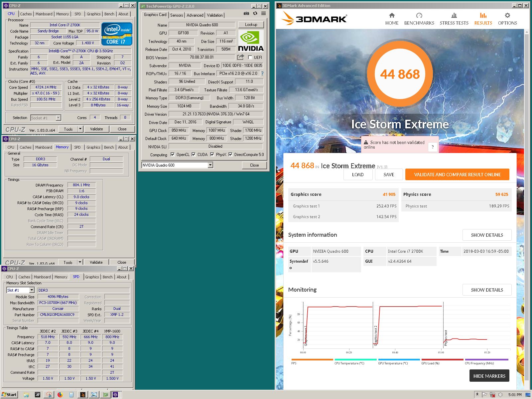Open the Validation tab in GPU-Z
The image size is (532, 399).
(215, 15)
